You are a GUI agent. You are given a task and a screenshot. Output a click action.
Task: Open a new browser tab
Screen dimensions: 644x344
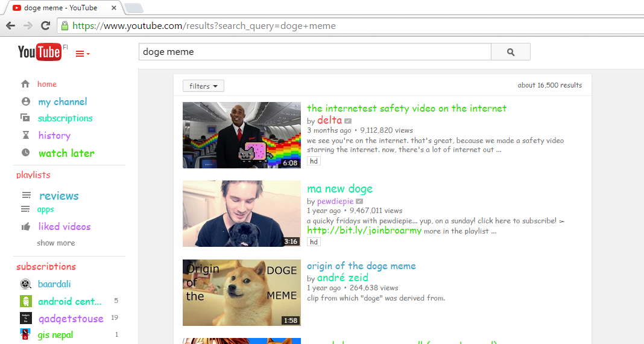(x=133, y=8)
